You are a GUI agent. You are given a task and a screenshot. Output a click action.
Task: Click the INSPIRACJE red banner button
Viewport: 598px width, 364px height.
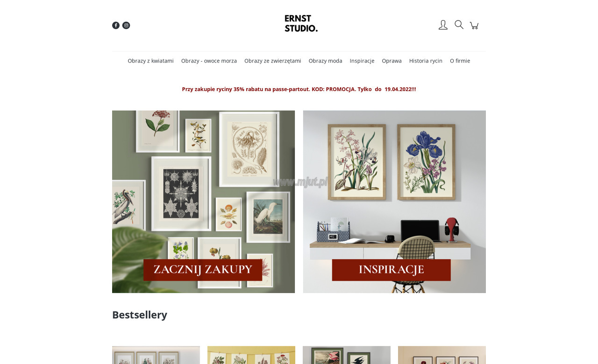coord(392,270)
